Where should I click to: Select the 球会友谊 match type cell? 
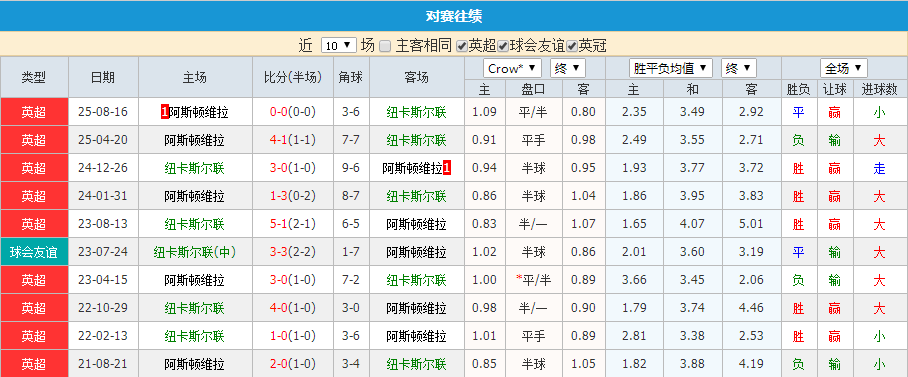coord(34,252)
